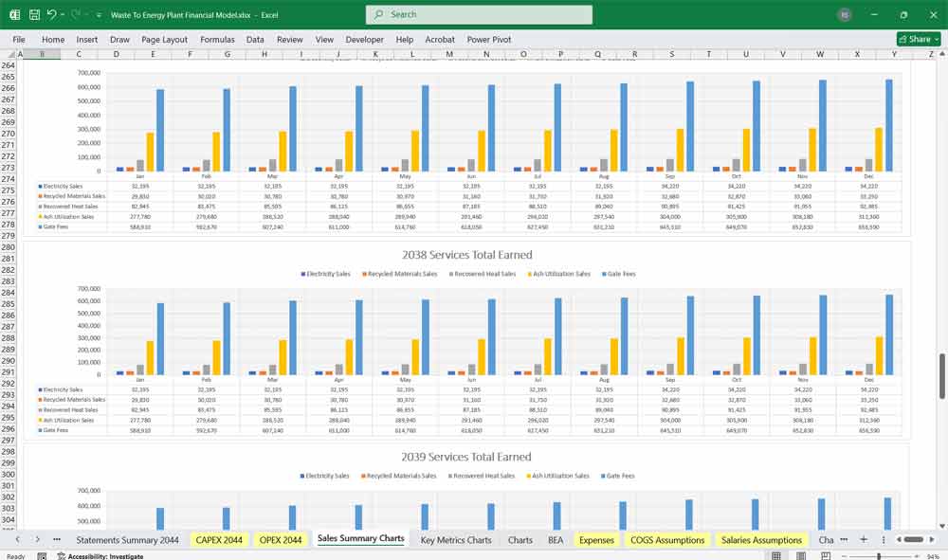The height and width of the screenshot is (560, 948).
Task: Click the user account avatar
Action: coord(845,15)
